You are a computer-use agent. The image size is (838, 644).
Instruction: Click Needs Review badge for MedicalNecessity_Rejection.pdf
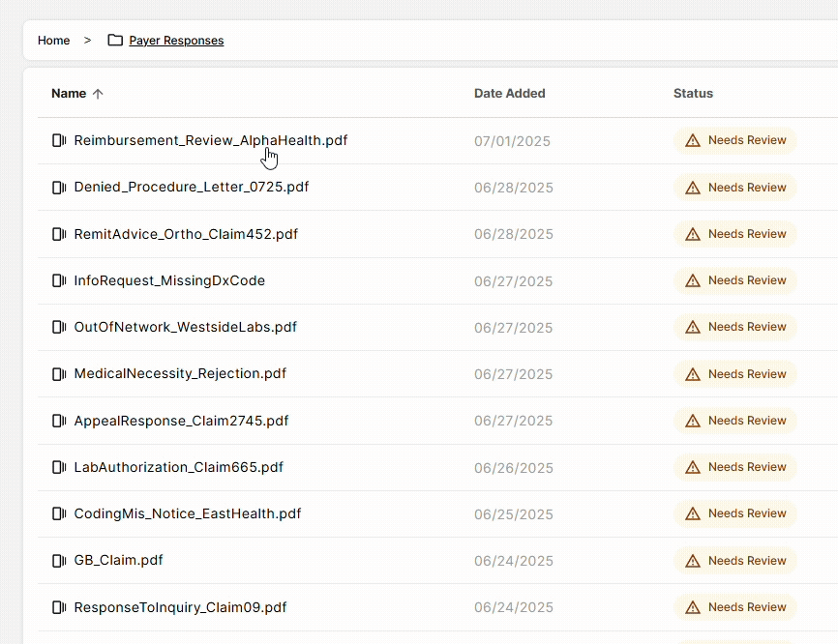point(735,374)
